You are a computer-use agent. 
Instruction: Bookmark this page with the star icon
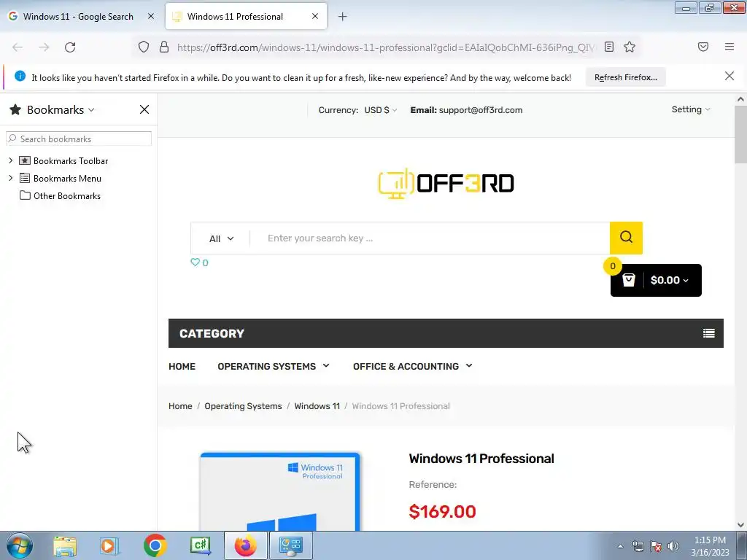pyautogui.click(x=630, y=47)
